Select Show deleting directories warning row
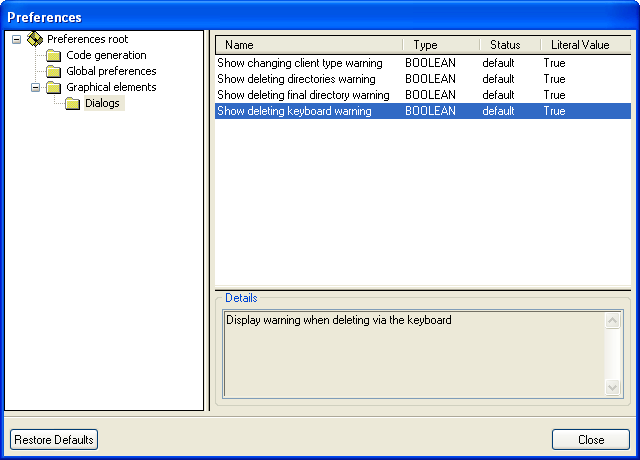Screen dimensions: 640x460 tap(297, 79)
